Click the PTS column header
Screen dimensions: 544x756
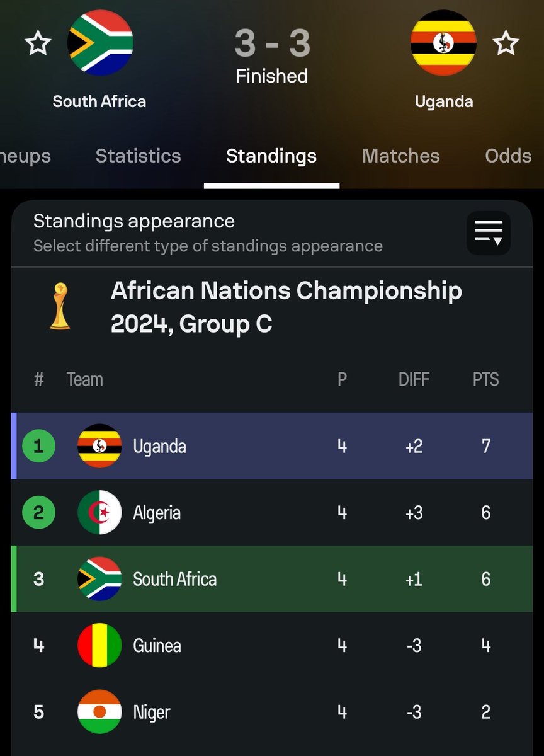click(x=485, y=379)
